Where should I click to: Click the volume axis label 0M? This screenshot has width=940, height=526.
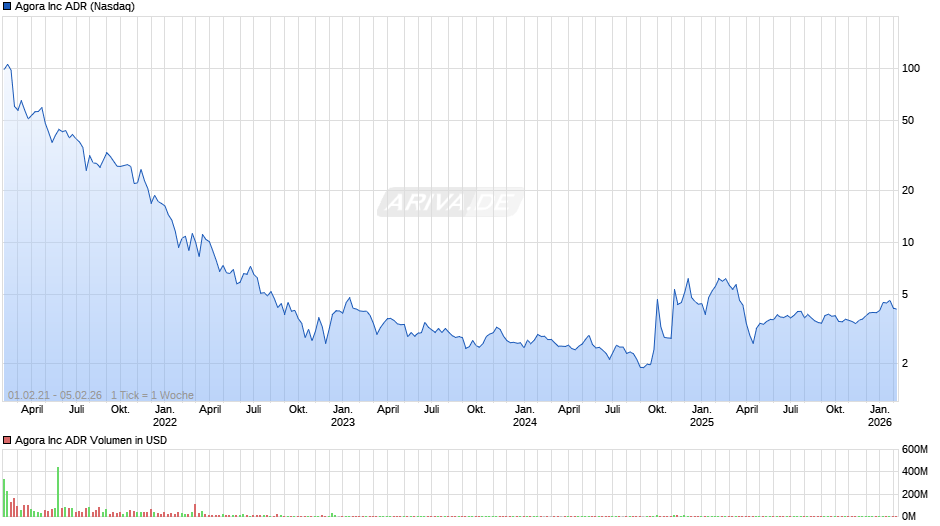pos(908,516)
